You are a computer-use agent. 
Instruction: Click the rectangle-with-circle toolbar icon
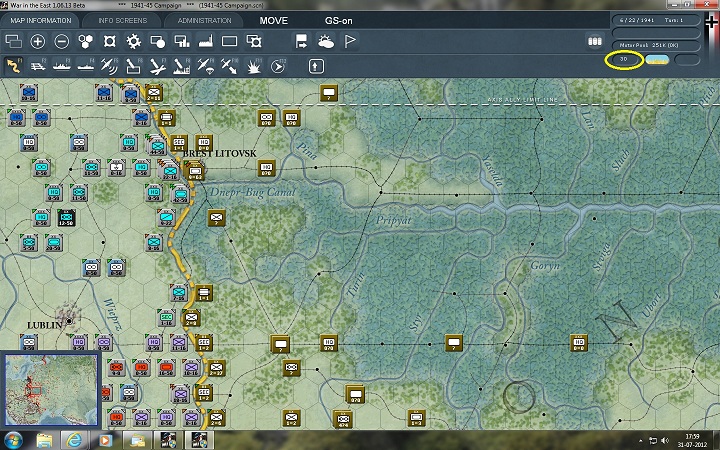(158, 42)
